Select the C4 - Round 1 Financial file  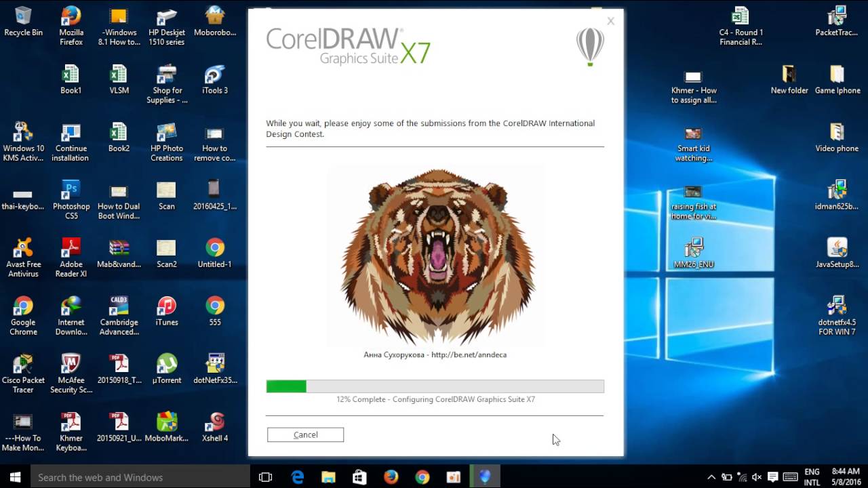pos(741,26)
